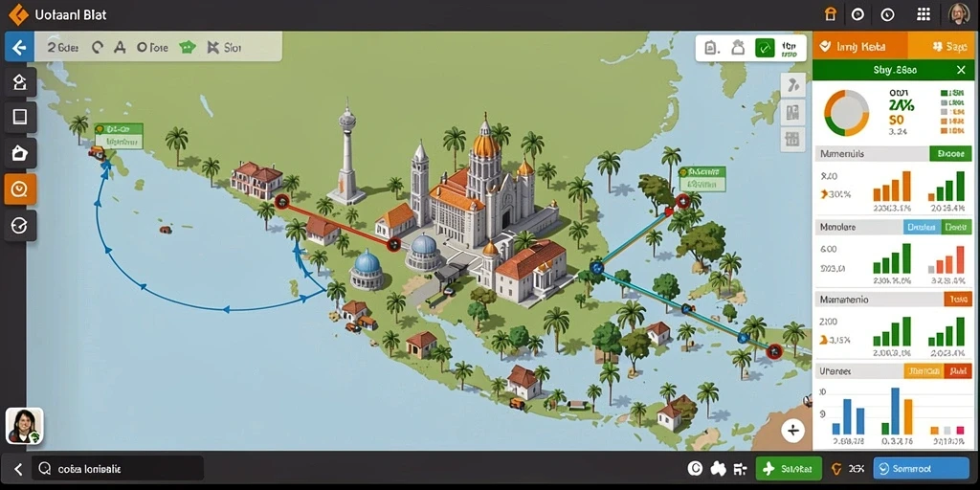The height and width of the screenshot is (490, 980).
Task: Select red waypoint near the blue dome
Action: [393, 244]
